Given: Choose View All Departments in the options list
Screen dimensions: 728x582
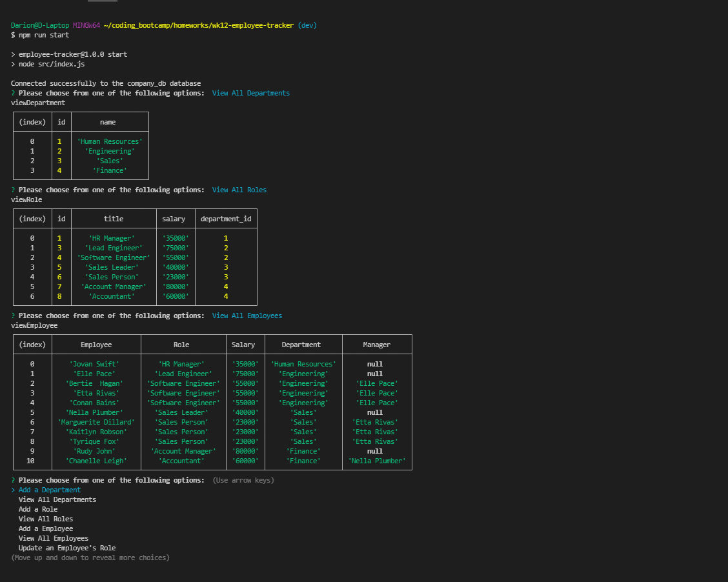Looking at the screenshot, I should point(57,499).
